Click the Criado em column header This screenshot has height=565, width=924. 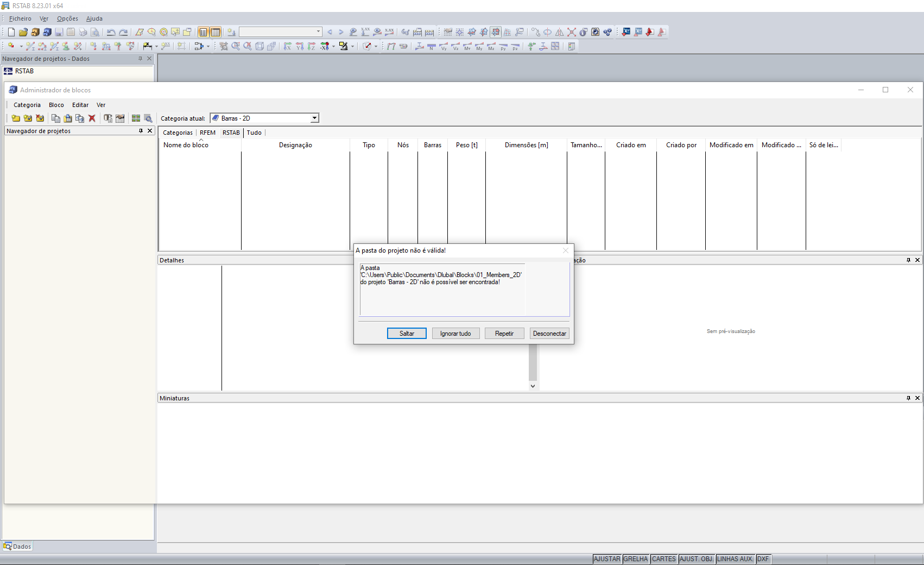click(631, 145)
